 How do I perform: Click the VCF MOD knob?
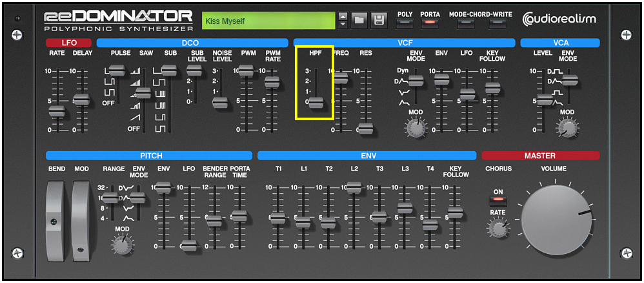pos(416,129)
